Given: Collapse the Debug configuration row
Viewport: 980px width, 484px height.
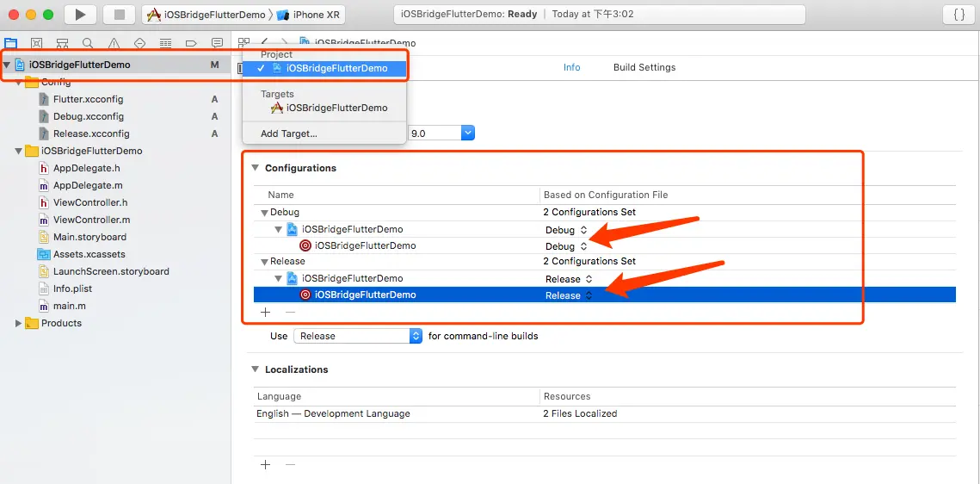Looking at the screenshot, I should pyautogui.click(x=264, y=213).
